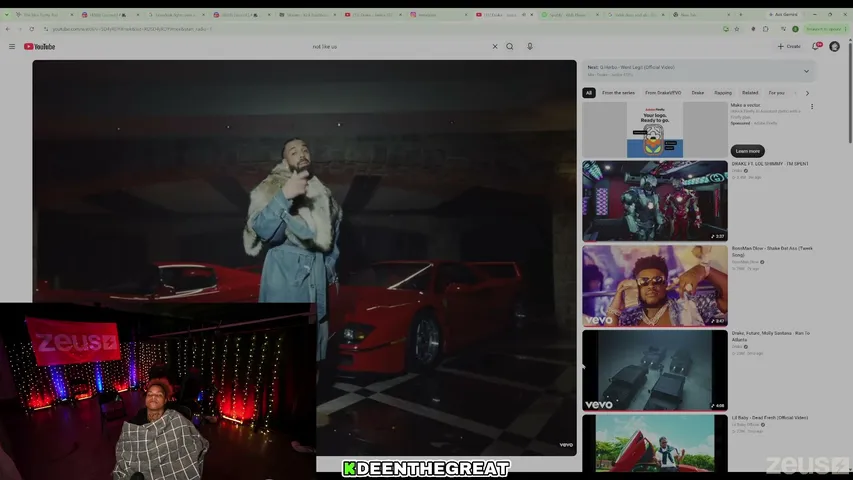This screenshot has width=853, height=480.
Task: Open 'DRAKE FT. LOE SHIMMY - I'M SPENT' title
Action: pyautogui.click(x=770, y=164)
